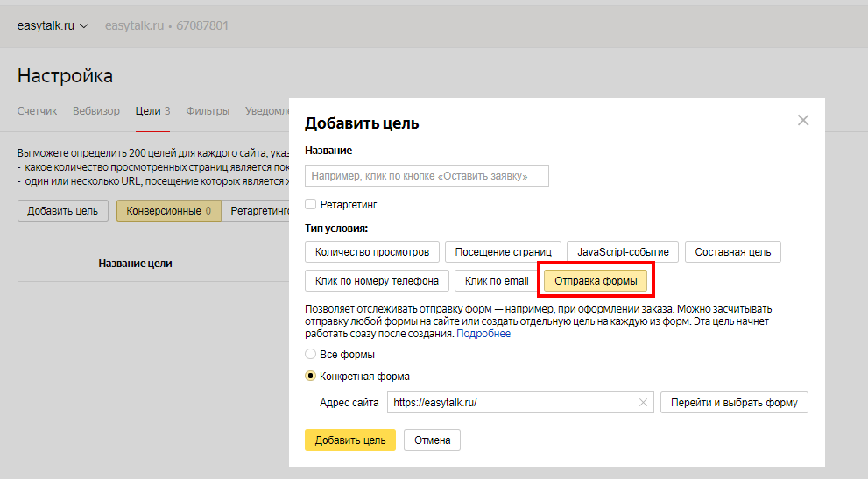Pick Клик по номеру телефона condition
Image resolution: width=868 pixels, height=479 pixels.
coord(377,281)
